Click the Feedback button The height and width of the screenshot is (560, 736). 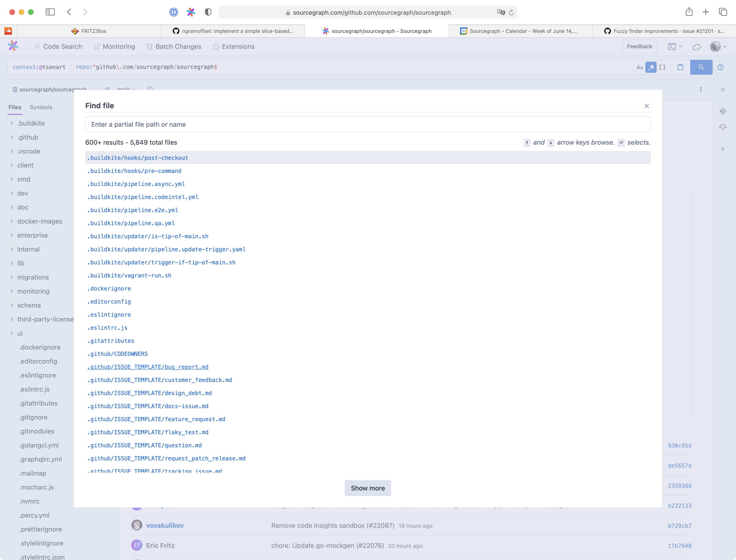639,46
